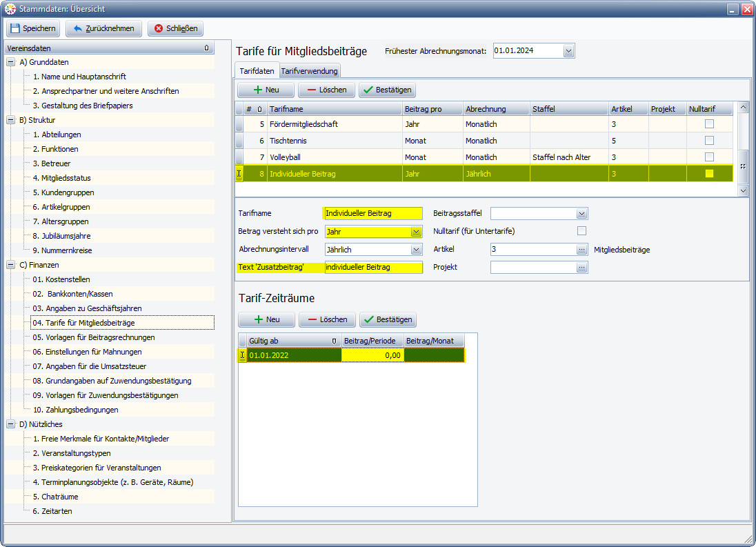Open Frühester Abrechnungsmonat date dropdown
Image resolution: width=756 pixels, height=547 pixels.
(x=568, y=50)
